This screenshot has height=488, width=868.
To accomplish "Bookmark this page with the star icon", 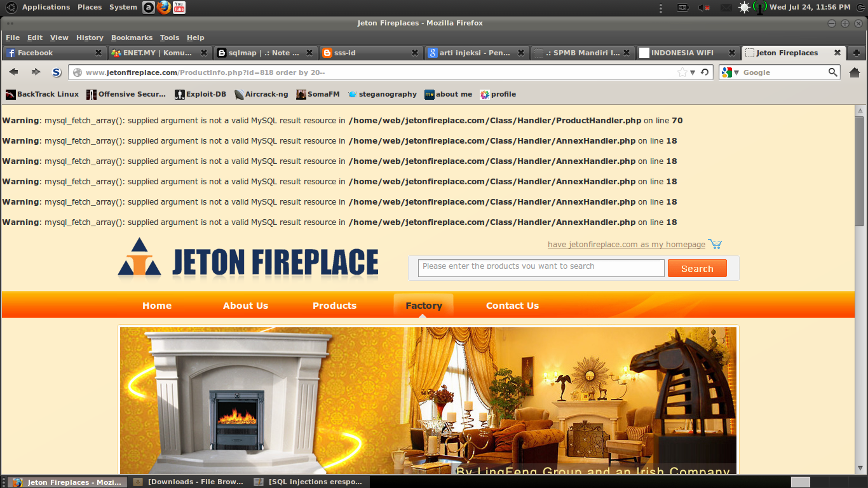I will [682, 72].
